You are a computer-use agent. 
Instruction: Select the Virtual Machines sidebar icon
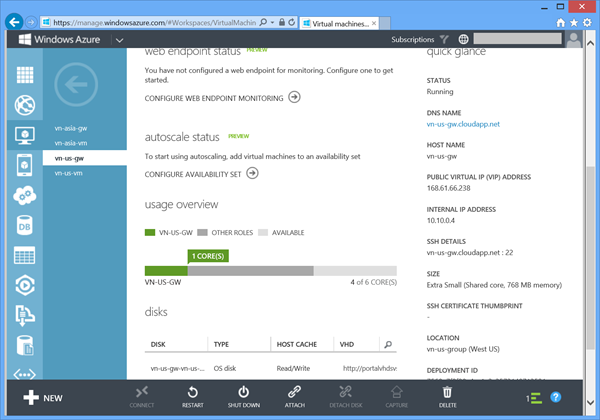pos(25,135)
